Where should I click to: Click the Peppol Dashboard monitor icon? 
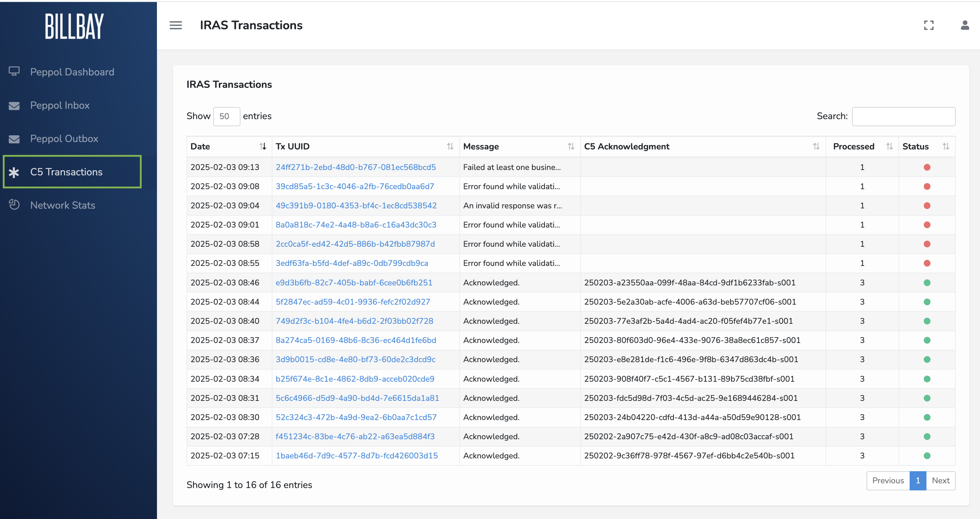click(x=14, y=71)
